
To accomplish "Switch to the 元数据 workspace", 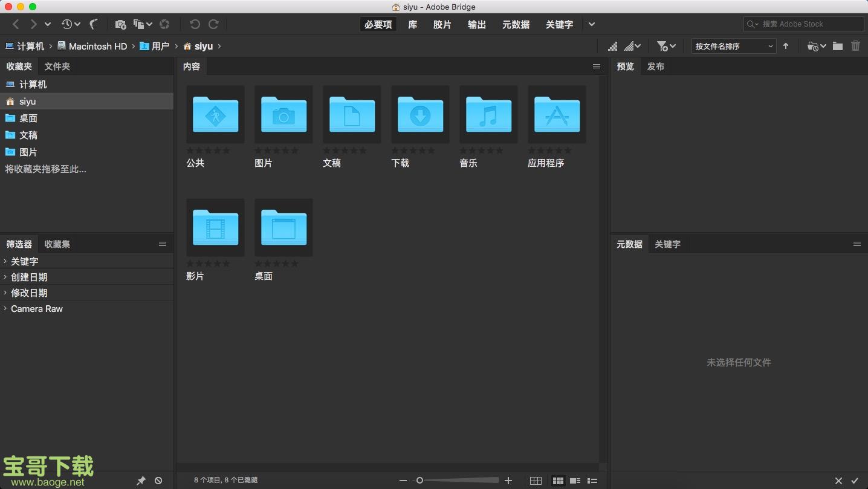I will (516, 24).
